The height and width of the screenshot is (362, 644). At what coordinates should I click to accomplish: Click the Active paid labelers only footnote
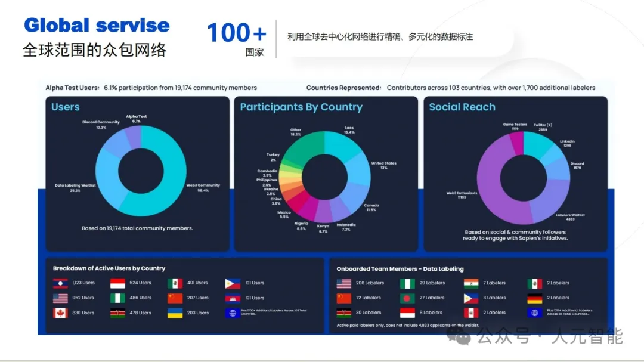[408, 325]
